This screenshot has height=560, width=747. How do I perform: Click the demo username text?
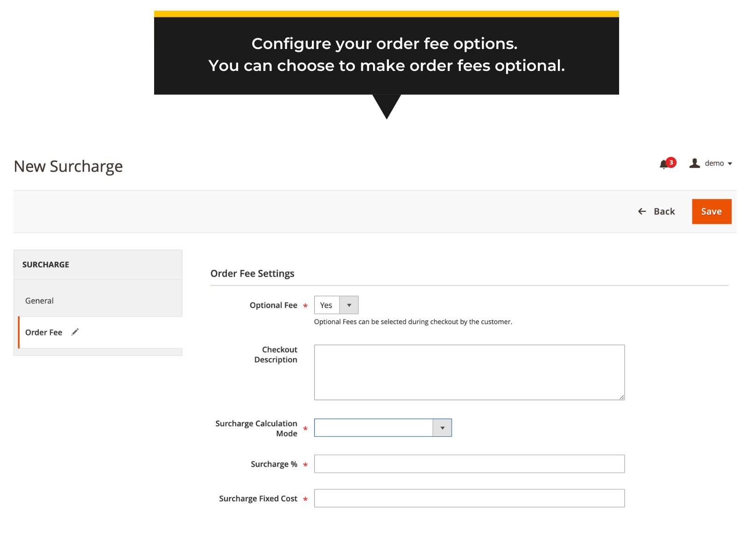(x=714, y=163)
